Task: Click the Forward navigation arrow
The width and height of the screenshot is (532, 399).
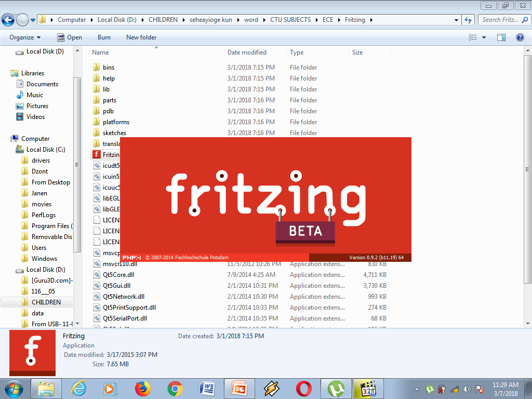Action: [x=22, y=20]
